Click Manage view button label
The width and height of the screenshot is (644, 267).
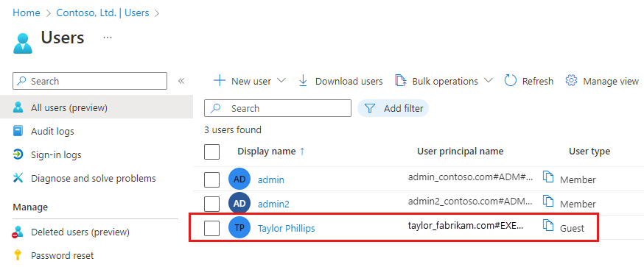point(611,81)
